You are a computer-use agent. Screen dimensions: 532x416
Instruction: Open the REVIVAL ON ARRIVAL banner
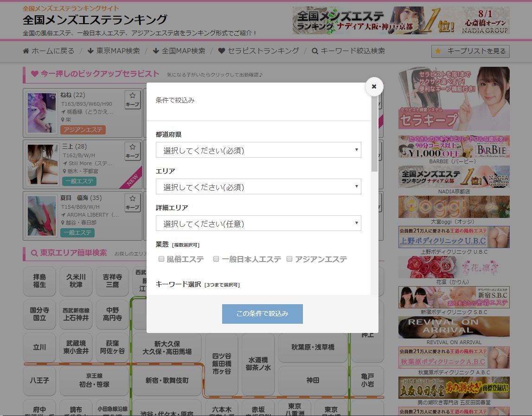click(x=454, y=327)
